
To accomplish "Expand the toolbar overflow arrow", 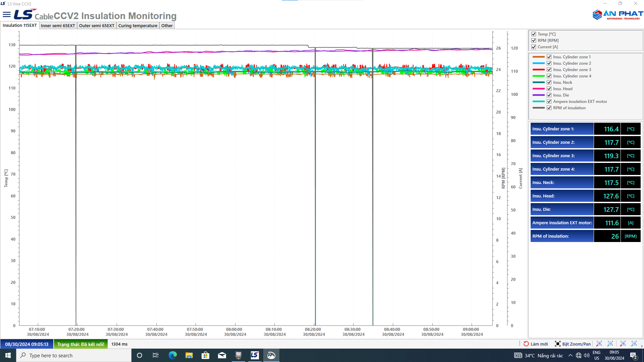I will [642, 346].
